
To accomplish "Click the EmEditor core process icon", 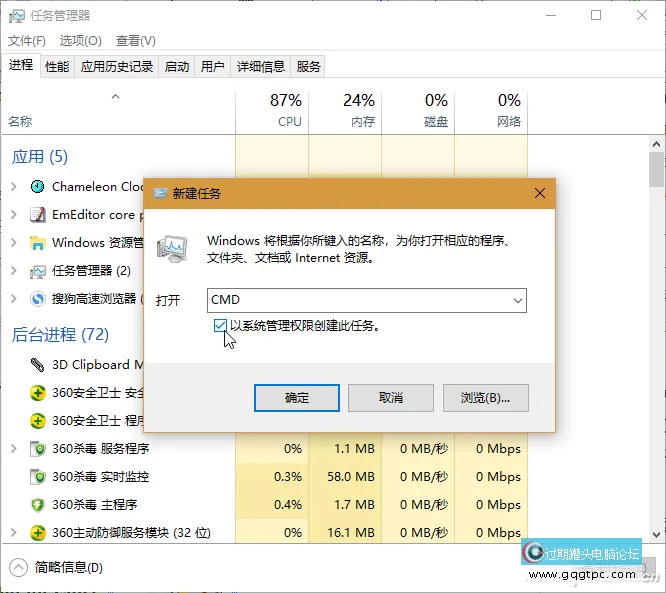I will [37, 215].
